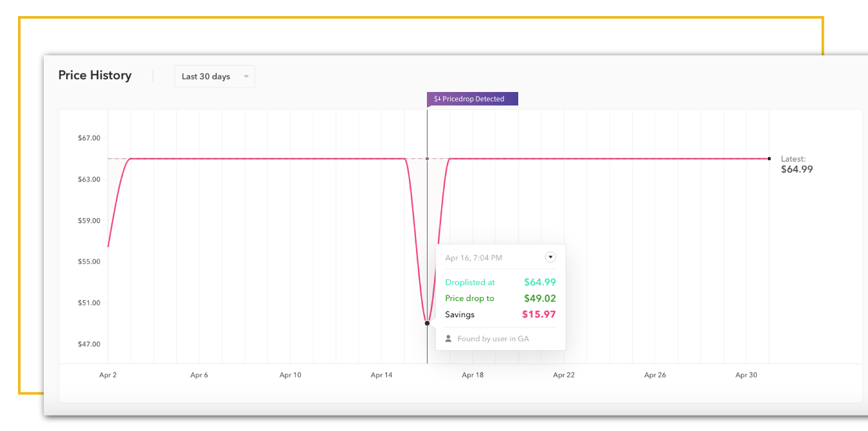Viewport: 868px width, 431px height.
Task: Click the user silhouette icon in the tooltip
Action: tap(448, 338)
